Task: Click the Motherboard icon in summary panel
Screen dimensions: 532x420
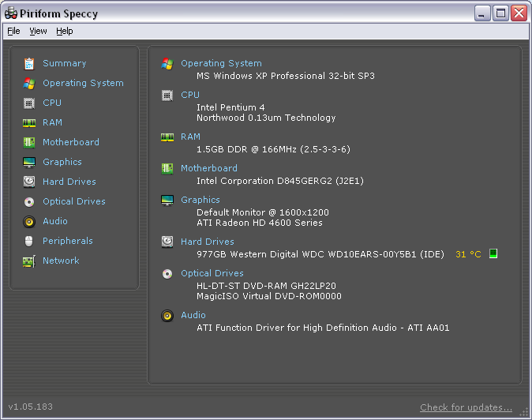Action: 167,168
